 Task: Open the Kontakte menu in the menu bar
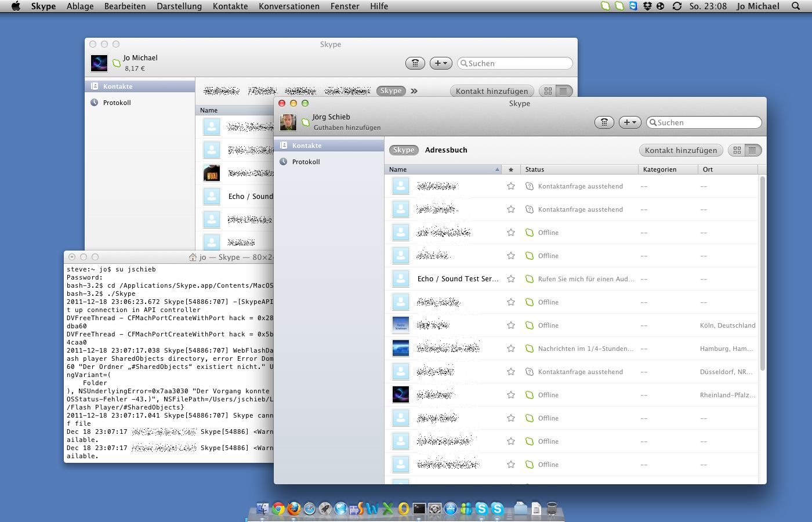230,6
